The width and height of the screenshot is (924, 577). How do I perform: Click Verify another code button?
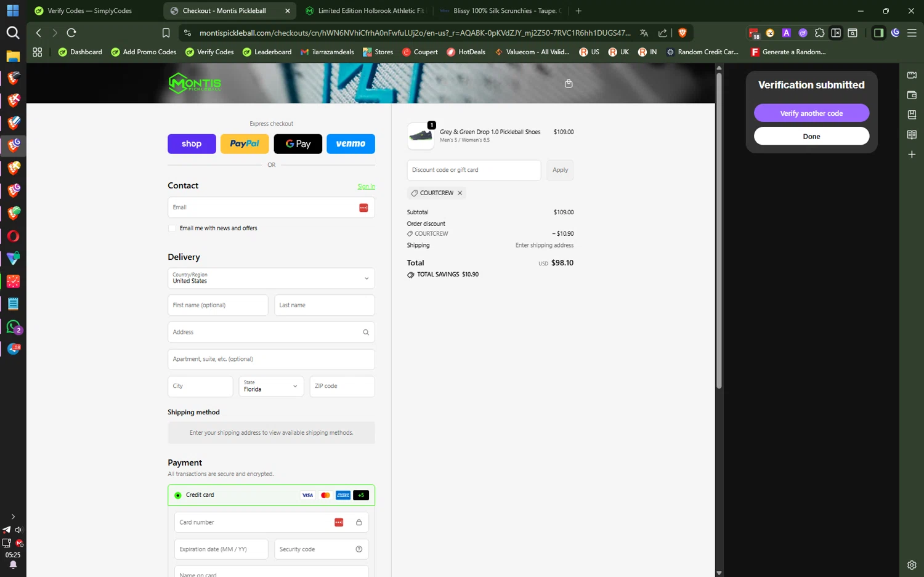pos(811,113)
